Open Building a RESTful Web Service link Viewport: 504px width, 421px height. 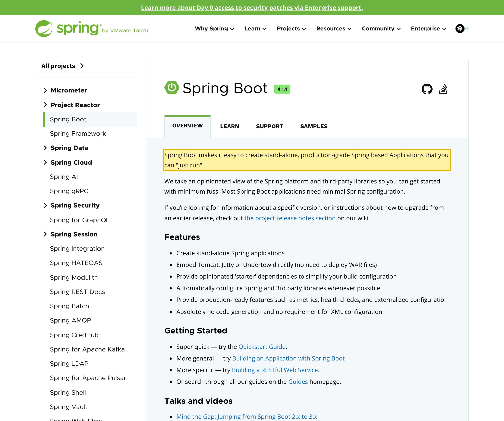pos(275,370)
